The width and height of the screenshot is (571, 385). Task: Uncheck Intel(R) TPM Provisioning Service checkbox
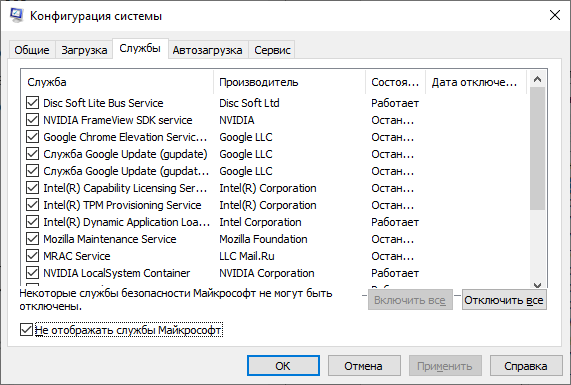(x=32, y=205)
